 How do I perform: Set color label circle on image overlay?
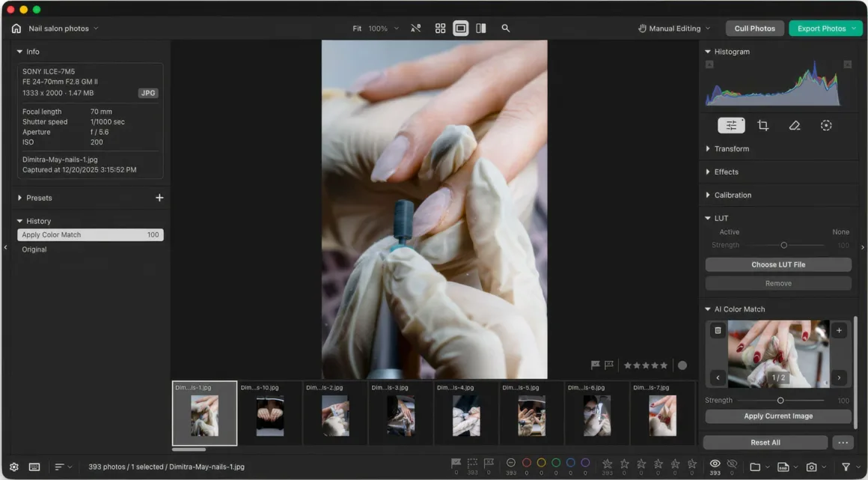(682, 365)
